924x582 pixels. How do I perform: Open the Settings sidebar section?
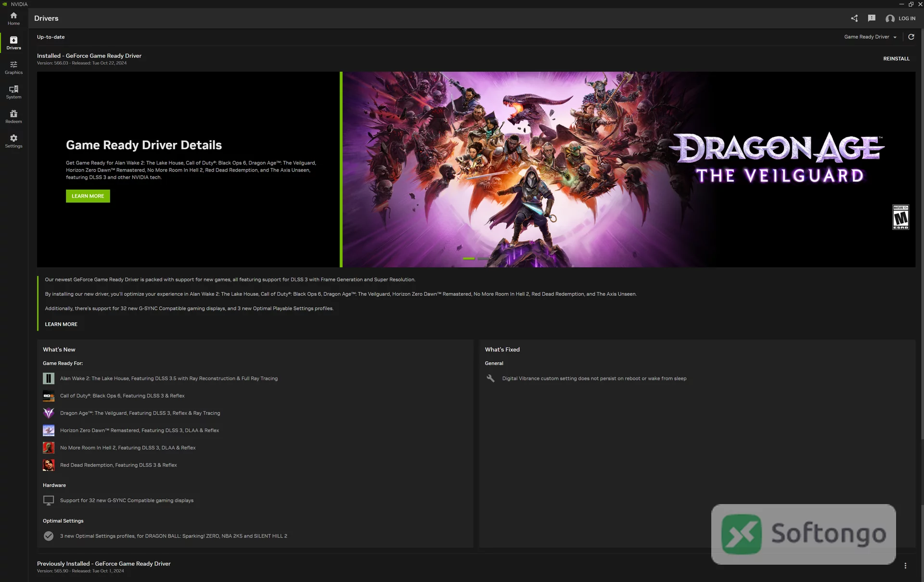click(13, 141)
